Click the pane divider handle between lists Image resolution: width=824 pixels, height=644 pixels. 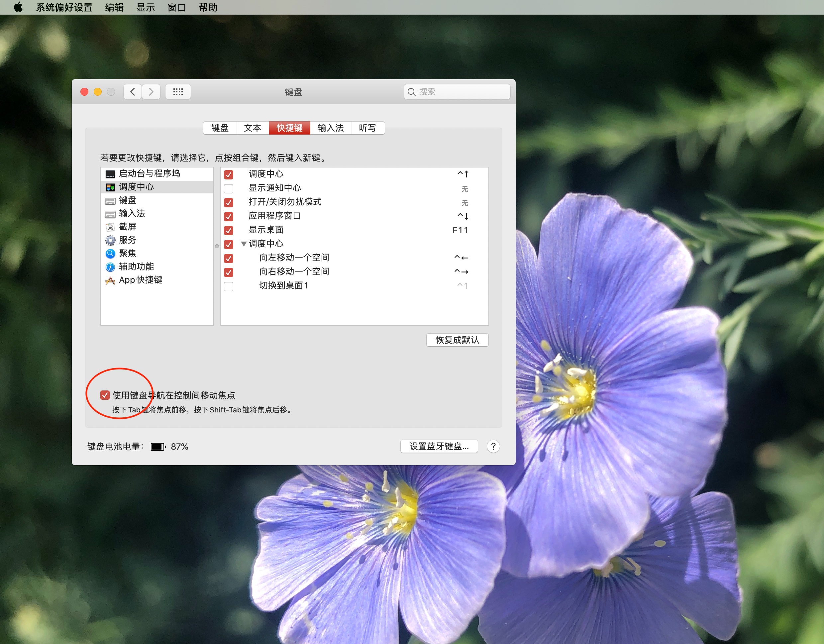(x=217, y=246)
